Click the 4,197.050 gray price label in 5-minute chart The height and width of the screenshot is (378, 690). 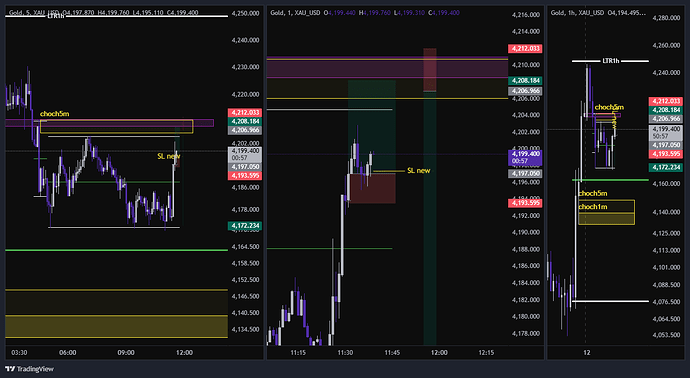click(245, 167)
